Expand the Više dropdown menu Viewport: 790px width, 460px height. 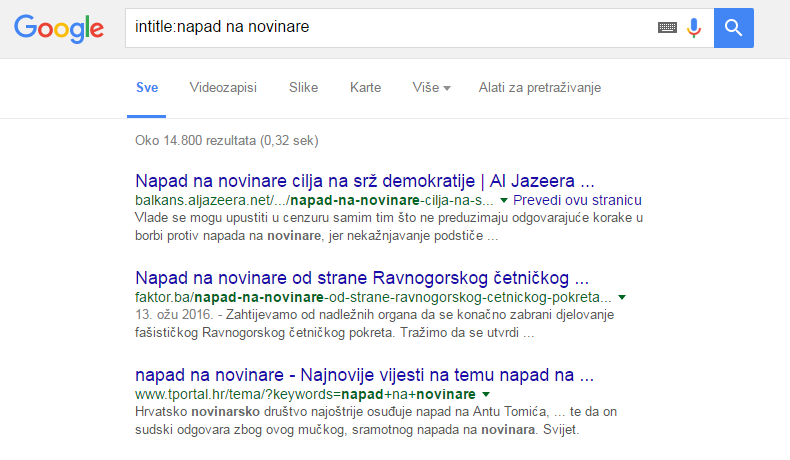pos(431,88)
